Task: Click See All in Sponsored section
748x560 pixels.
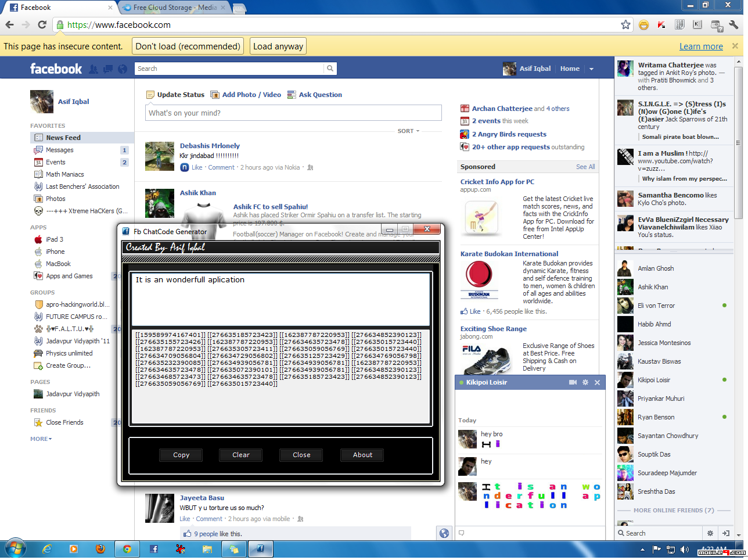Action: click(585, 167)
